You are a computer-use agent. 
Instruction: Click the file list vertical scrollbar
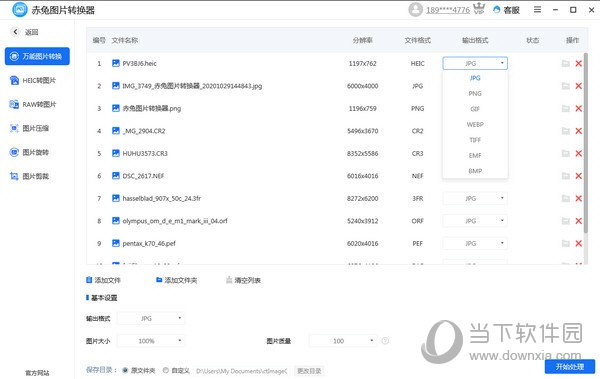(x=586, y=143)
